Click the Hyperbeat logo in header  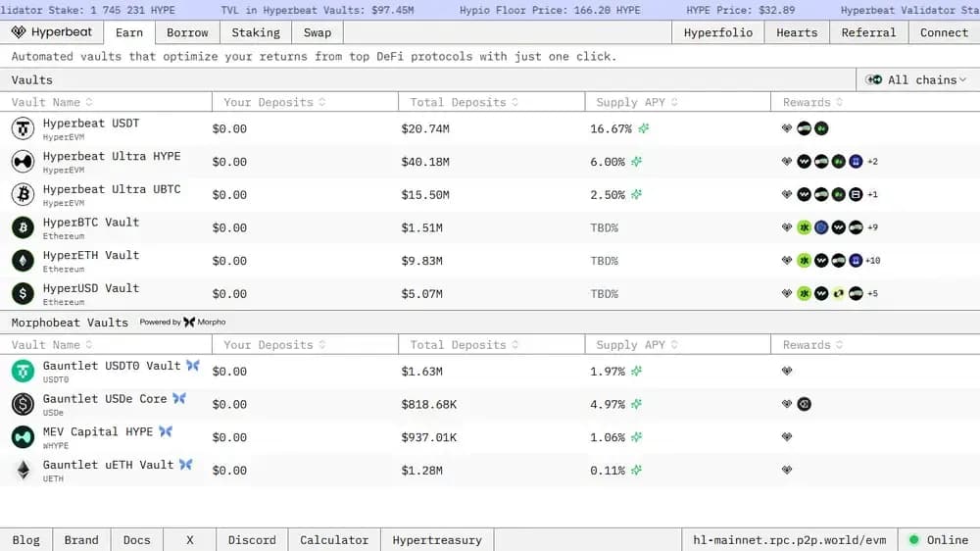[52, 32]
